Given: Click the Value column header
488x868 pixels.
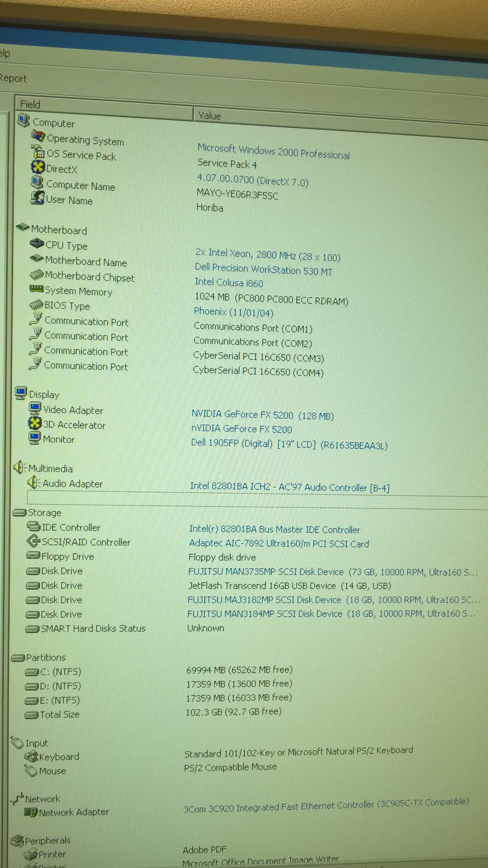Looking at the screenshot, I should [209, 116].
